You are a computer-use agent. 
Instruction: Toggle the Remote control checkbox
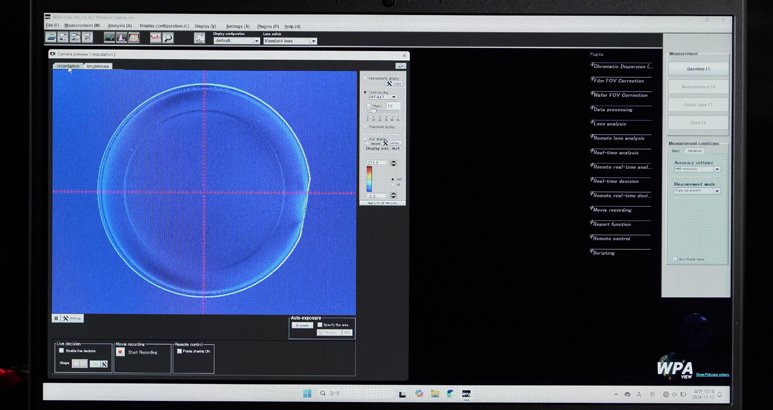pyautogui.click(x=179, y=351)
